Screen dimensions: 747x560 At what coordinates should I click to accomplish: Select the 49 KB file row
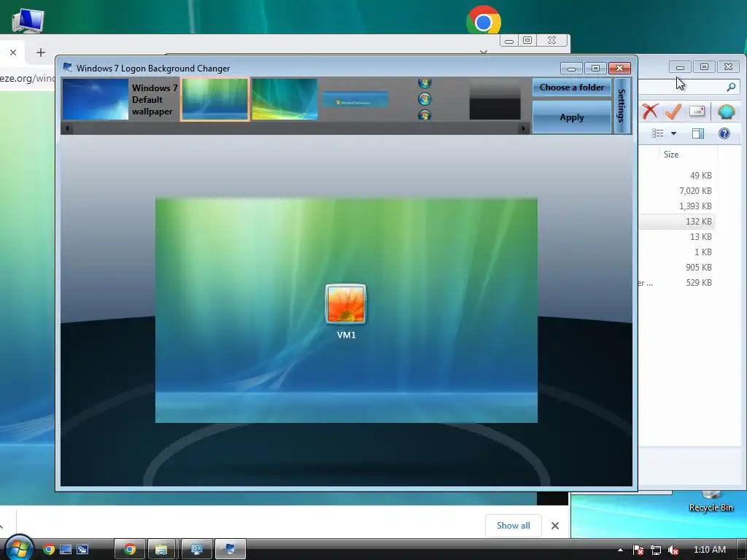[676, 176]
